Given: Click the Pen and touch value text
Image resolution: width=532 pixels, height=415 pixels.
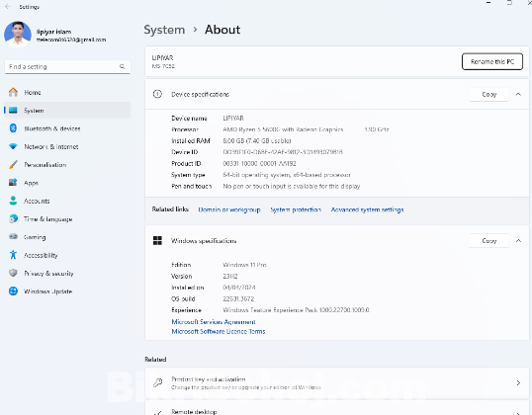Looking at the screenshot, I should 292,186.
